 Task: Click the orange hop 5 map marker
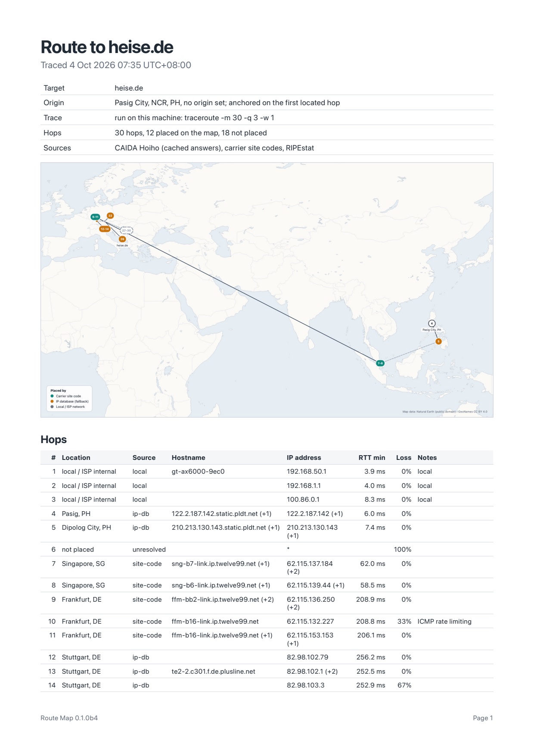[x=438, y=341]
